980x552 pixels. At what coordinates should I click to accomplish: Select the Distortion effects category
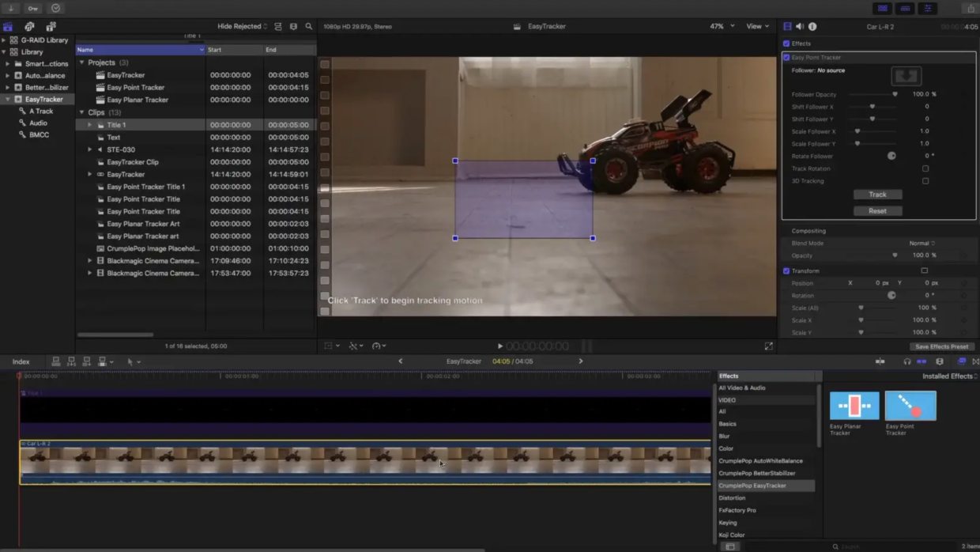[732, 498]
